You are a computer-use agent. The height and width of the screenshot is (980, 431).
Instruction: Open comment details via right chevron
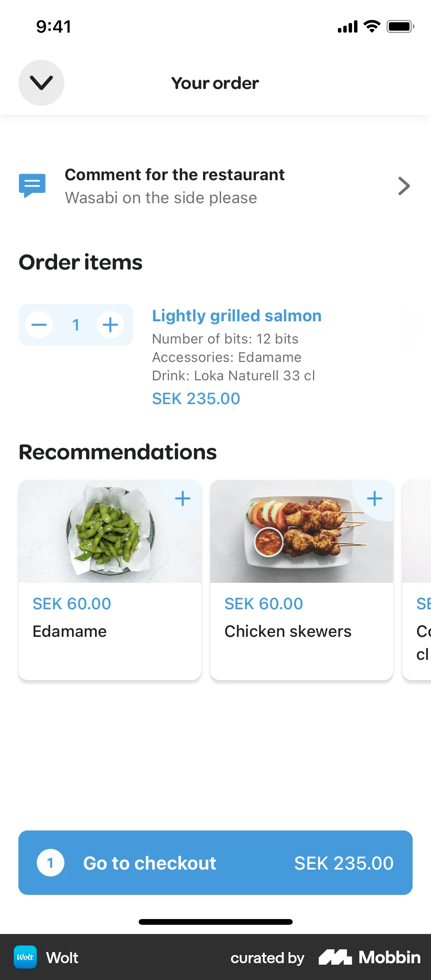coord(404,186)
